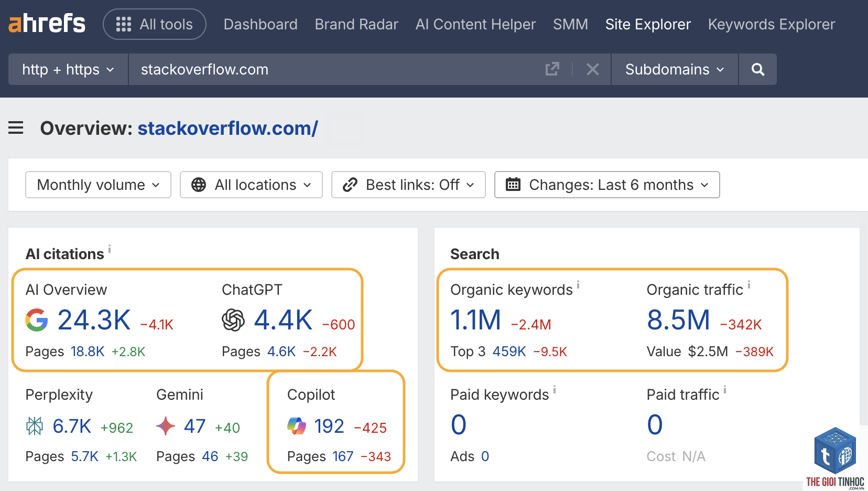868x491 pixels.
Task: Click the chain link icon in Best links
Action: pos(350,185)
